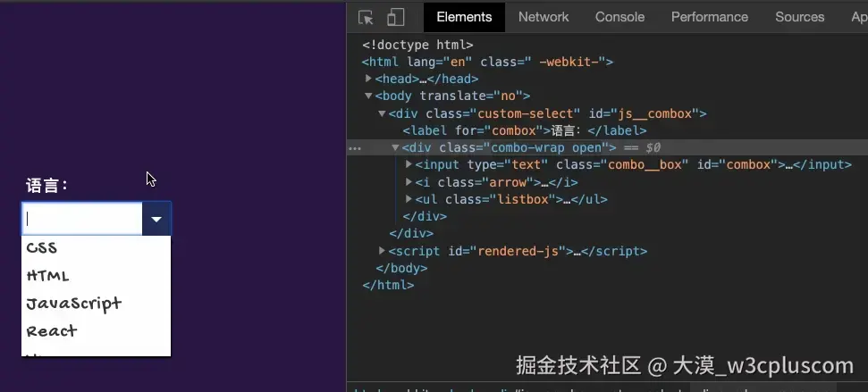
Task: Focus the language combobox text input
Action: pos(82,219)
